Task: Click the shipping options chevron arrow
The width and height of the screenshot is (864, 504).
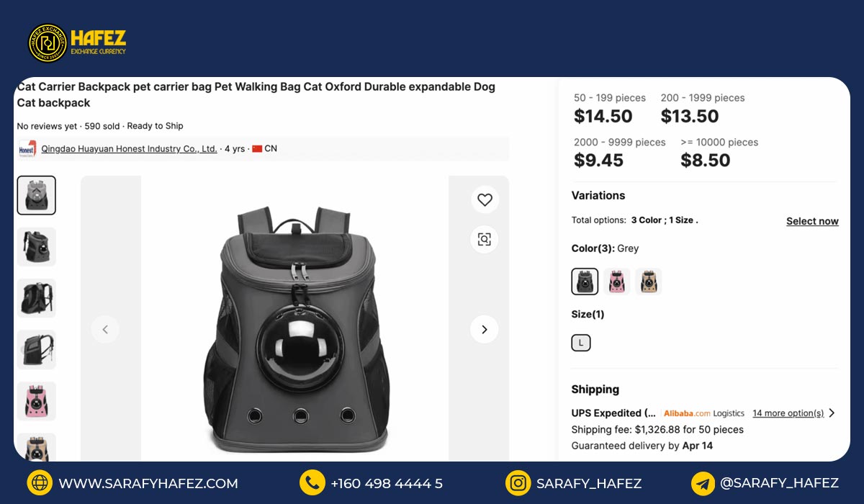Action: 832,413
